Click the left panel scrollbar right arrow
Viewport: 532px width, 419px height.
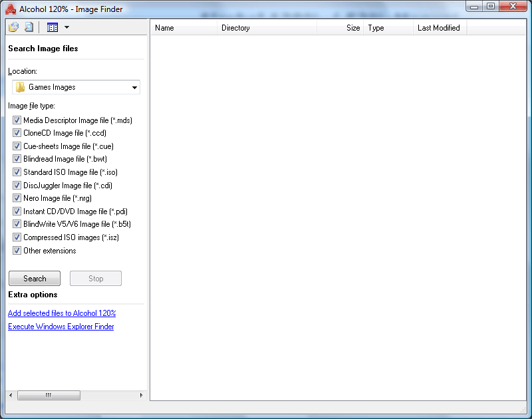141,395
